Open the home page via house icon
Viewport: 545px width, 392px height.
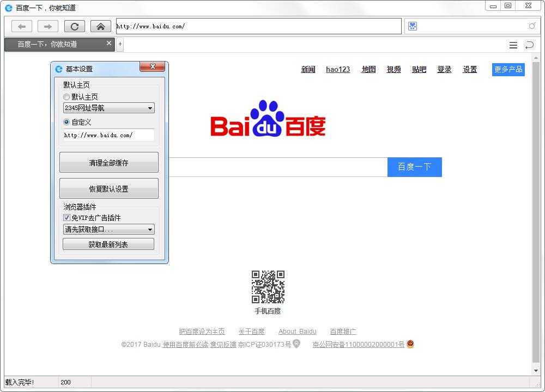(101, 26)
